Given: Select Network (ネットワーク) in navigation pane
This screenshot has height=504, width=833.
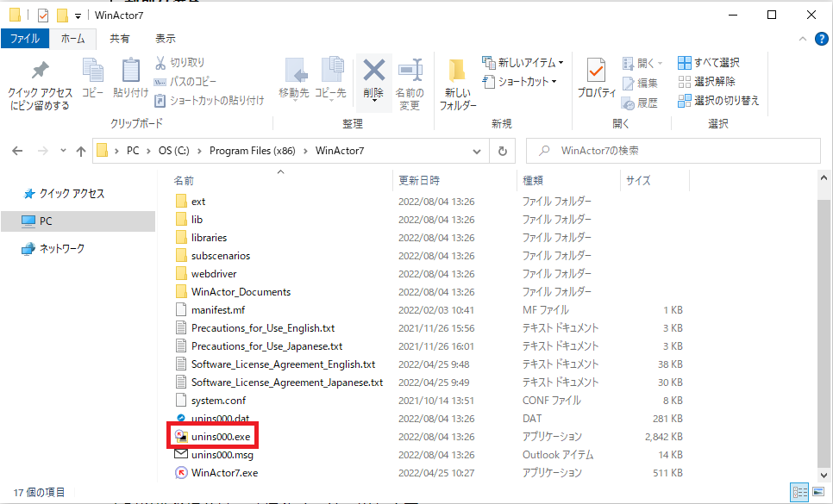Looking at the screenshot, I should 53,249.
